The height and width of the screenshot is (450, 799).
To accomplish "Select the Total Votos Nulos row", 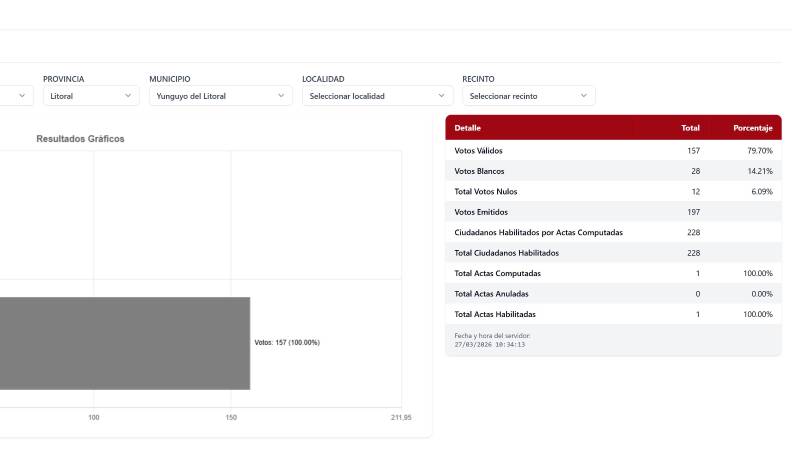I will tap(613, 192).
